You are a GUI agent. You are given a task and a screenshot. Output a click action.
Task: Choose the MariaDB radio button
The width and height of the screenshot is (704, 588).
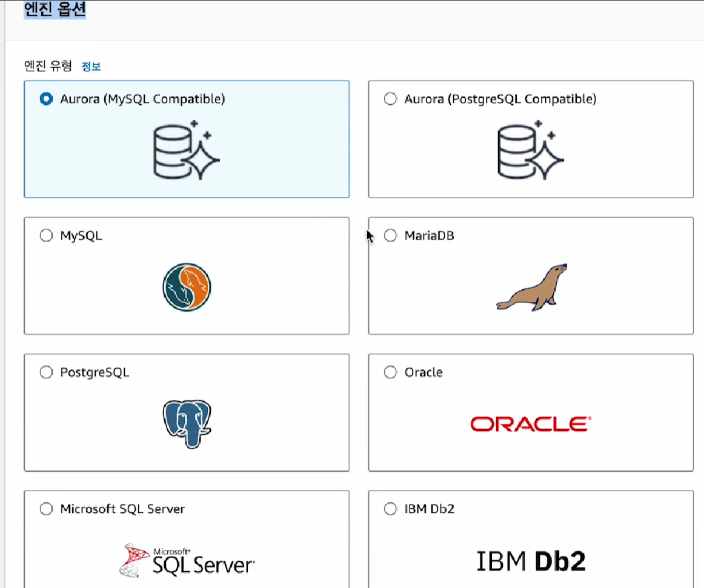[390, 235]
